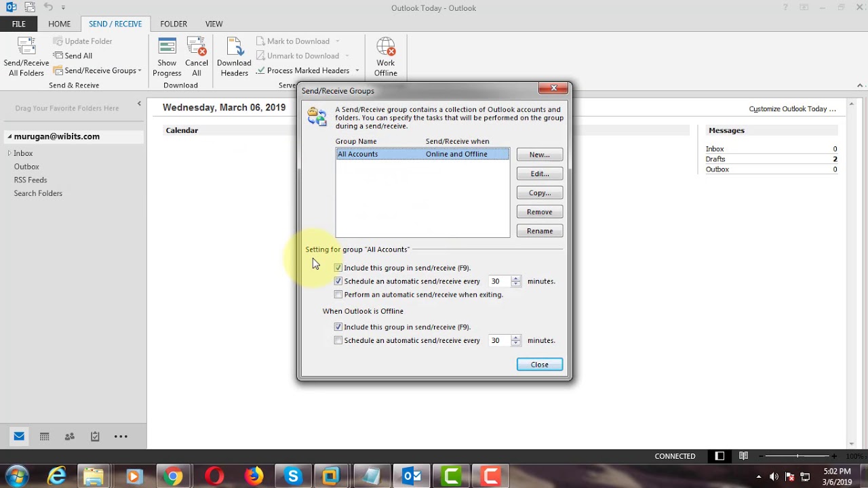Open Drafts link under Messages
Image resolution: width=868 pixels, height=488 pixels.
(715, 159)
